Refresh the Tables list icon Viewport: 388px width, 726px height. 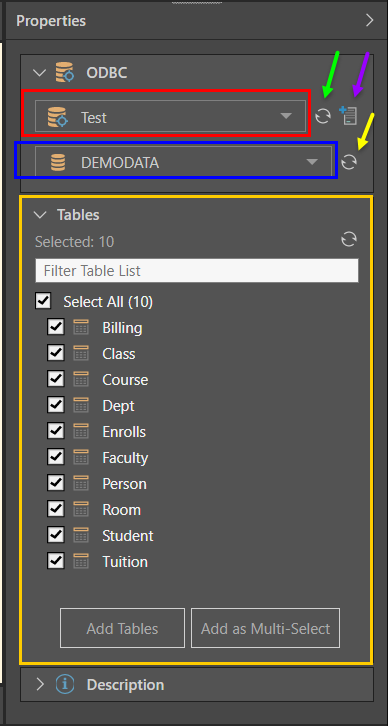click(349, 239)
